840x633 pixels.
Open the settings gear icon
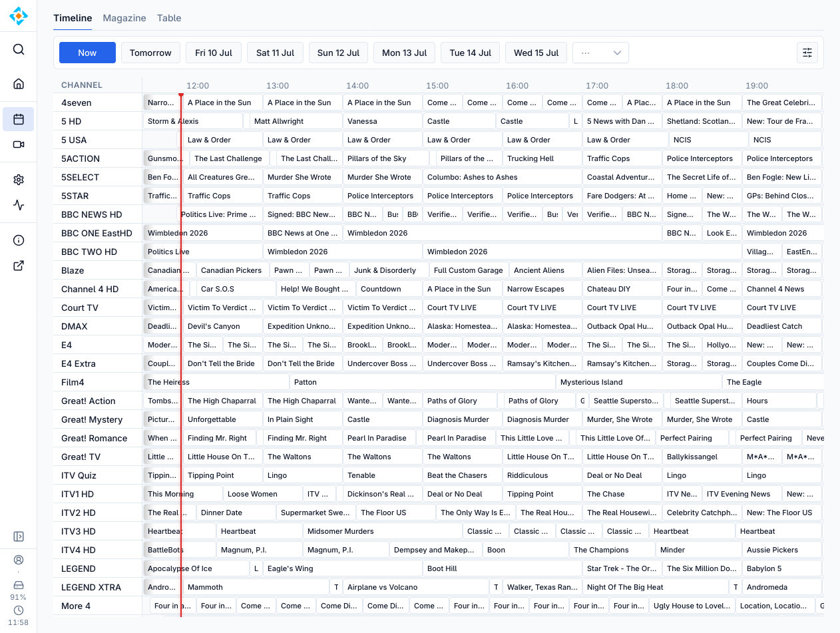tap(19, 180)
